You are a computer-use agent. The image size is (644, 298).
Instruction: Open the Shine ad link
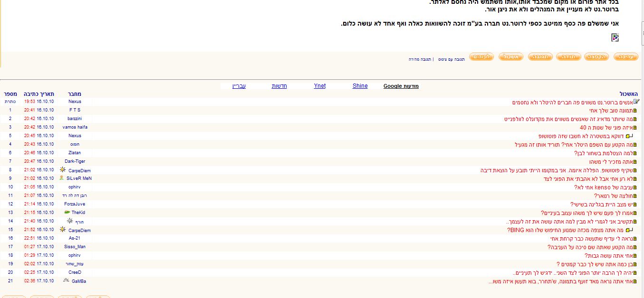click(x=360, y=86)
